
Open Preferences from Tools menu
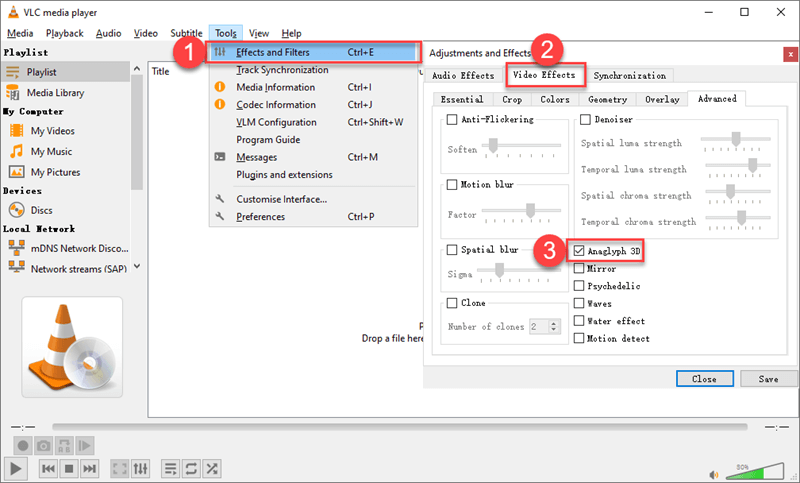point(313,217)
